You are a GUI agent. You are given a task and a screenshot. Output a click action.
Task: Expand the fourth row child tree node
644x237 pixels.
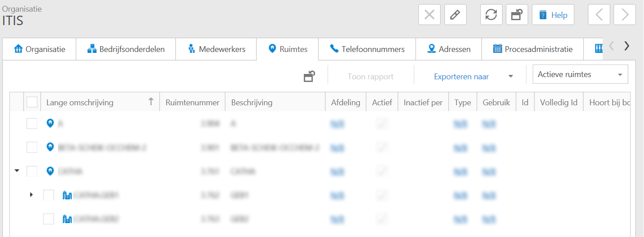(x=31, y=195)
